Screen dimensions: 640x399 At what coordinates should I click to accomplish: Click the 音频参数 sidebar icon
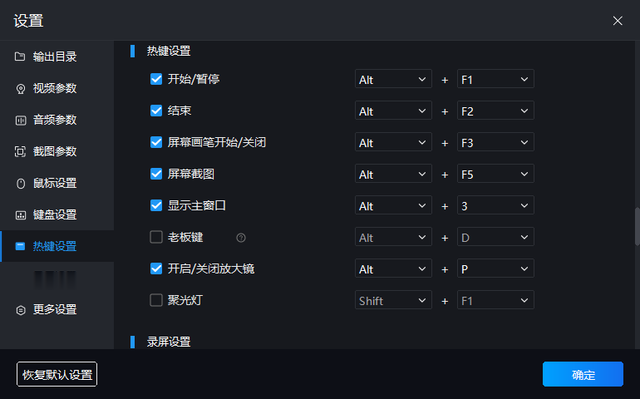click(x=20, y=120)
